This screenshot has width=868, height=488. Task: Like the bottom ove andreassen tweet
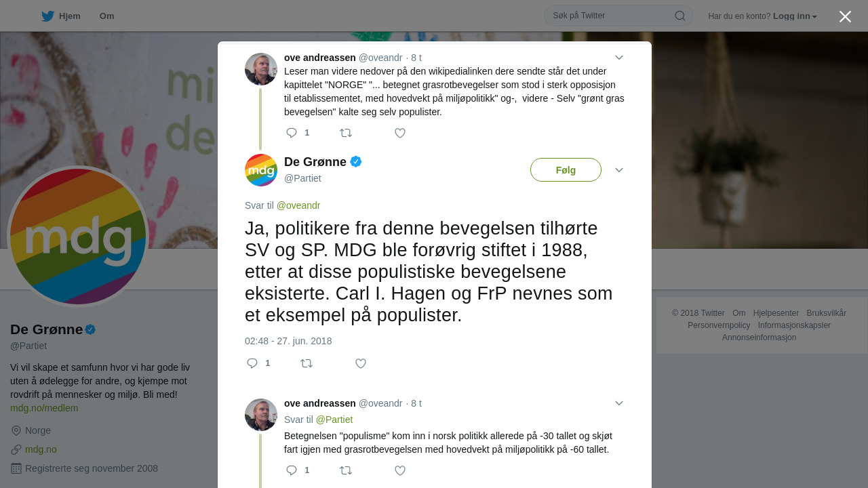pos(400,470)
